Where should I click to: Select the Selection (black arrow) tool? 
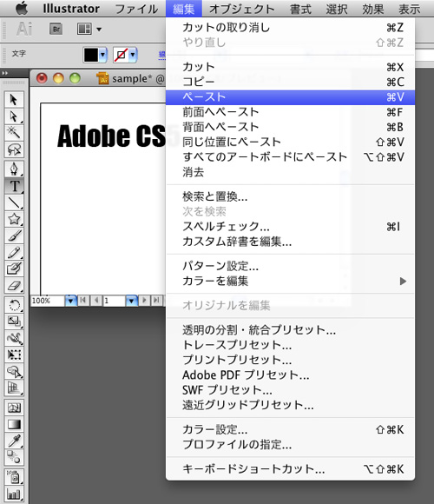tap(14, 99)
